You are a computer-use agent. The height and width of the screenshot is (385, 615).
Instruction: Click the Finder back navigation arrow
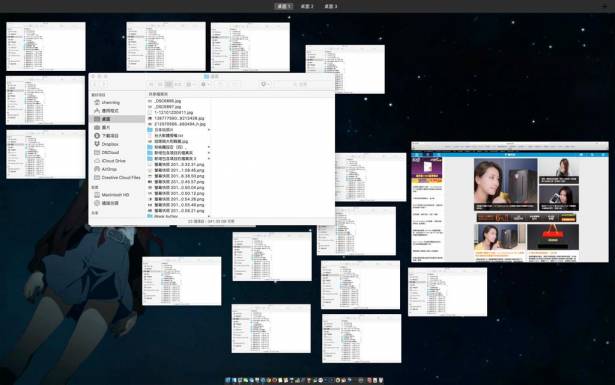point(95,84)
